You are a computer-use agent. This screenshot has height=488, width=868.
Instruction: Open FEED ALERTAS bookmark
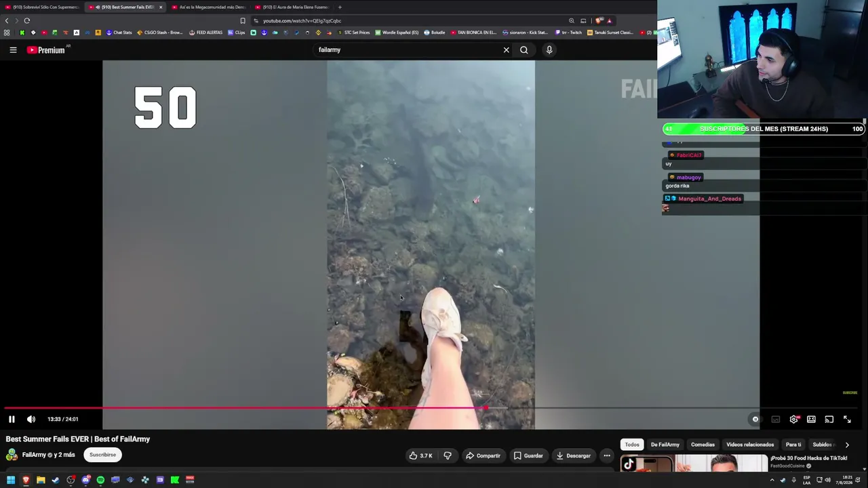tap(206, 33)
